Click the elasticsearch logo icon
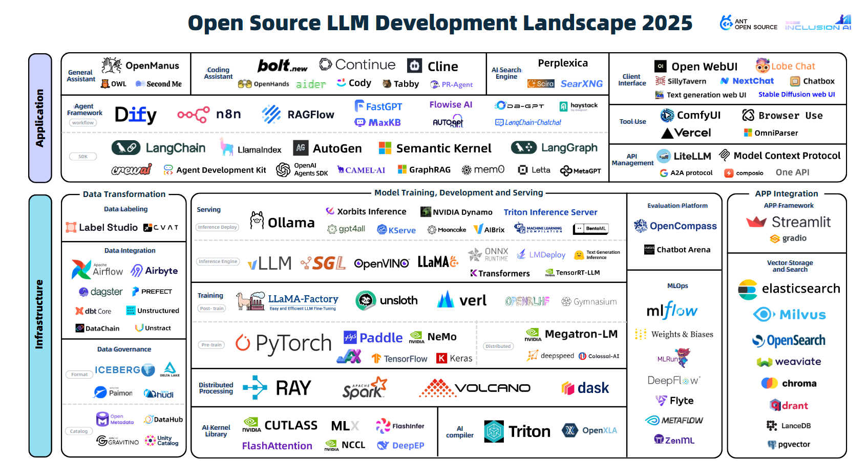Image resolution: width=868 pixels, height=461 pixels. [x=748, y=290]
